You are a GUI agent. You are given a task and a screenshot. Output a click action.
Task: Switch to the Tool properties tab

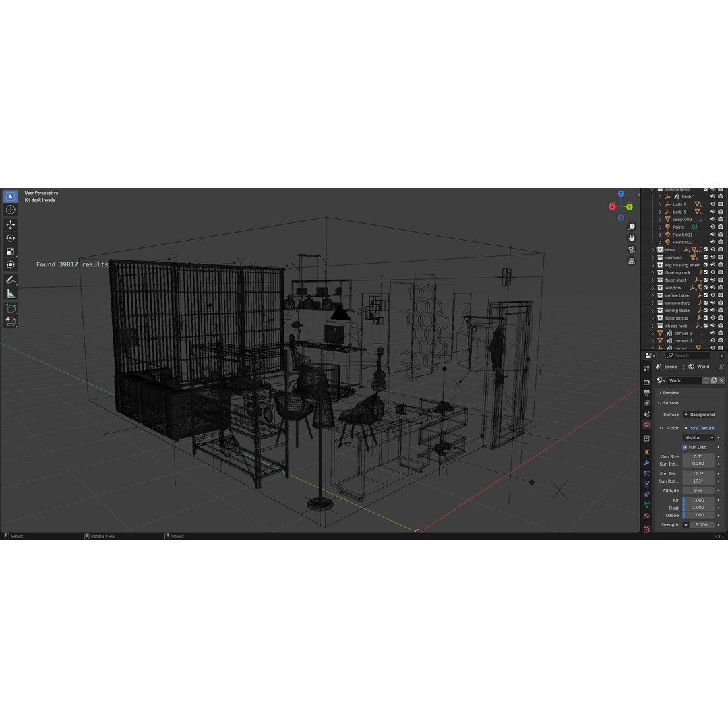646,368
